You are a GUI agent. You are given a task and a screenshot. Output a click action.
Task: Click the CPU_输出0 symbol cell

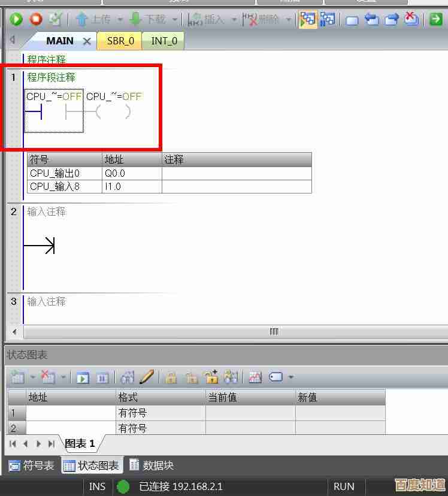[x=65, y=173]
